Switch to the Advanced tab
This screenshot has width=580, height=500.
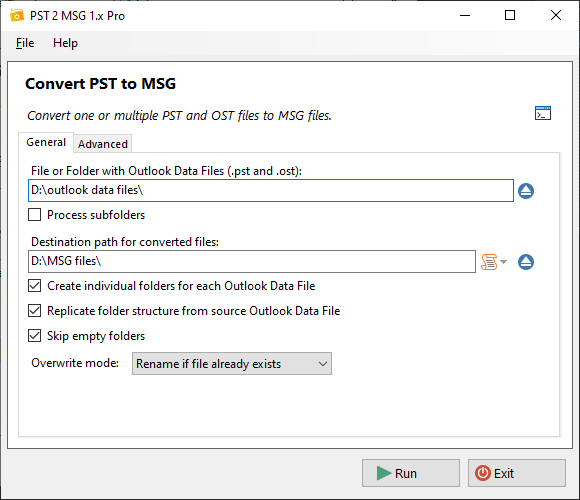tap(102, 143)
